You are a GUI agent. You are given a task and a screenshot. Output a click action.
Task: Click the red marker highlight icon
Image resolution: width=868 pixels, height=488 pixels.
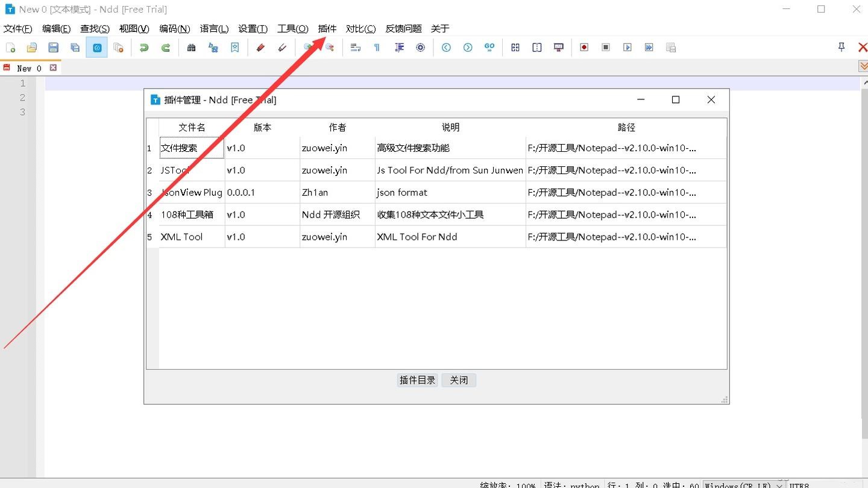260,48
